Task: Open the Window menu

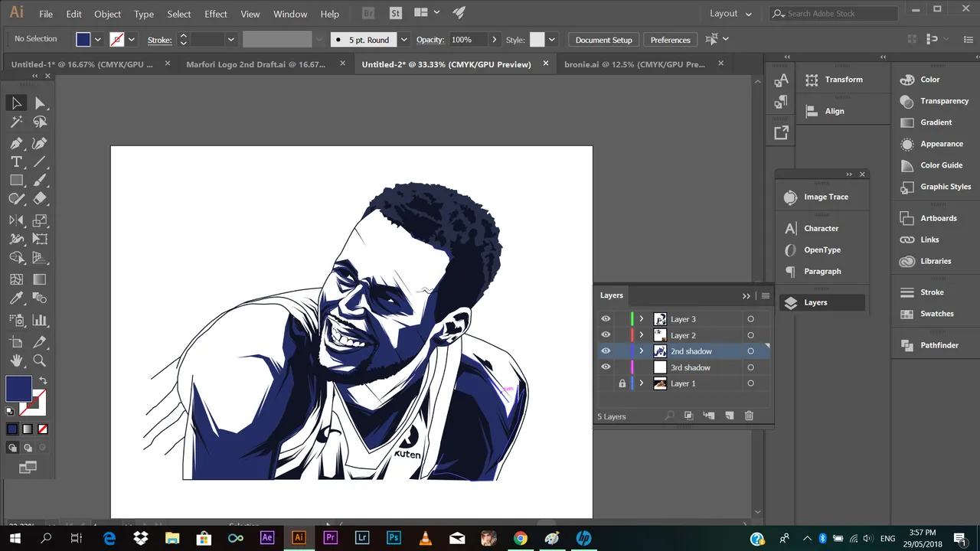Action: 290,14
